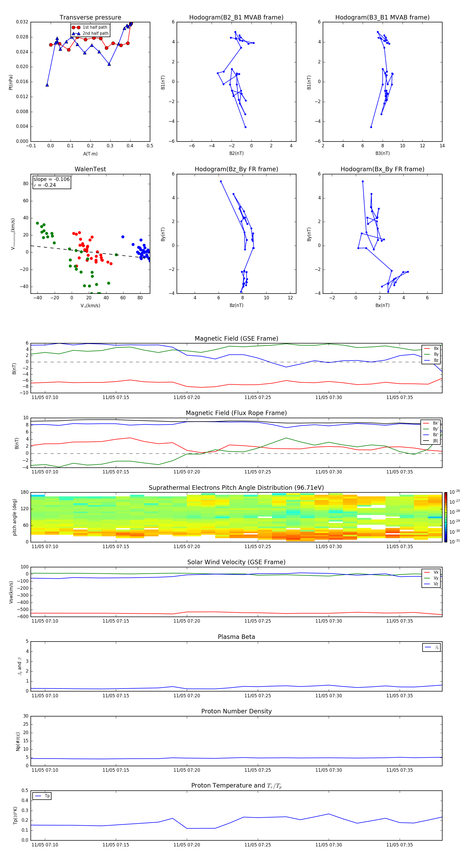Click the 'Hodogram(Bz_By FR frame)' title
The width and height of the screenshot is (473, 868).
point(236,169)
